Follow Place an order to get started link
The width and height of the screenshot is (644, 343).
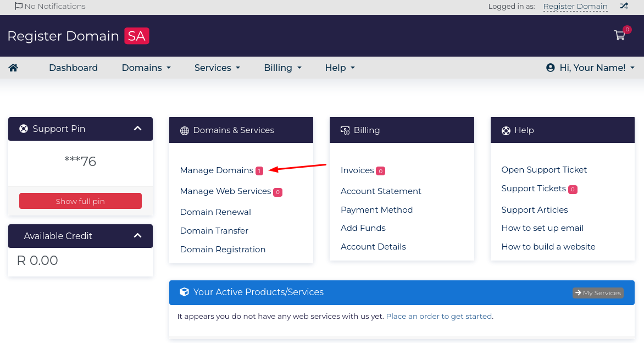point(439,317)
